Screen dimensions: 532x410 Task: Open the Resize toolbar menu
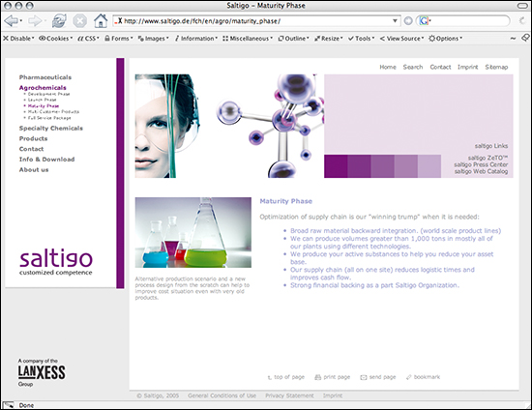329,39
